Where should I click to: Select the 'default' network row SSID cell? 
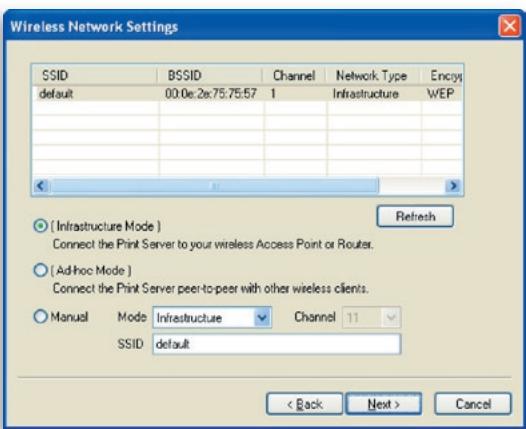click(x=56, y=94)
